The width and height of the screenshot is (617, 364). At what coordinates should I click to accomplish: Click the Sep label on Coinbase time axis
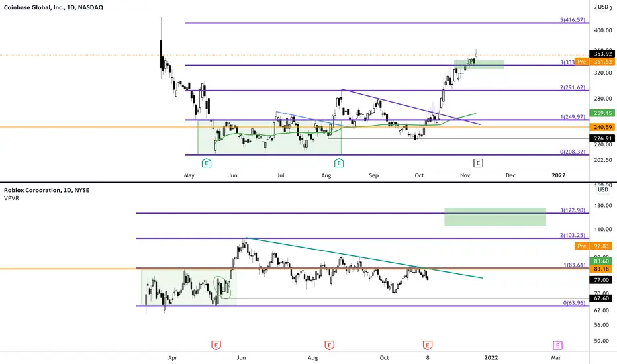(373, 175)
